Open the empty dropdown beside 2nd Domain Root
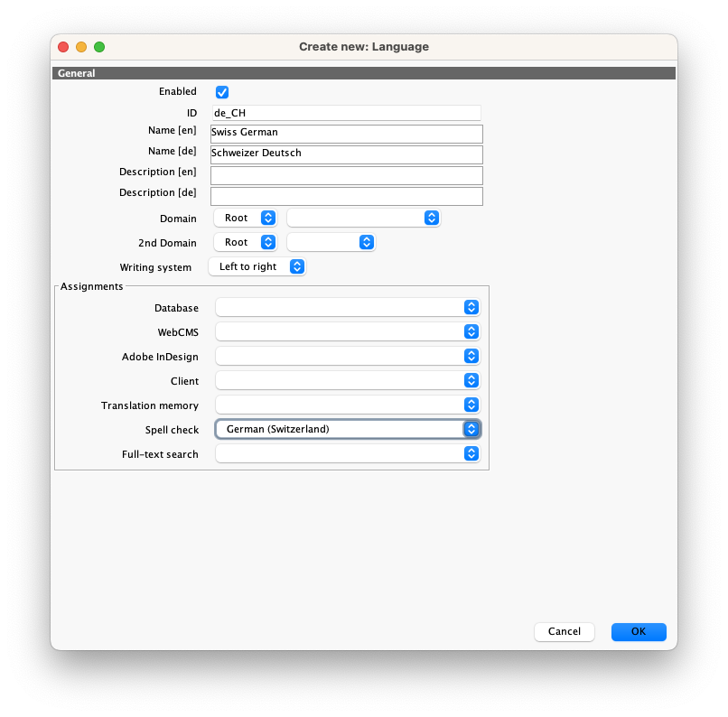The image size is (728, 717). tap(331, 242)
